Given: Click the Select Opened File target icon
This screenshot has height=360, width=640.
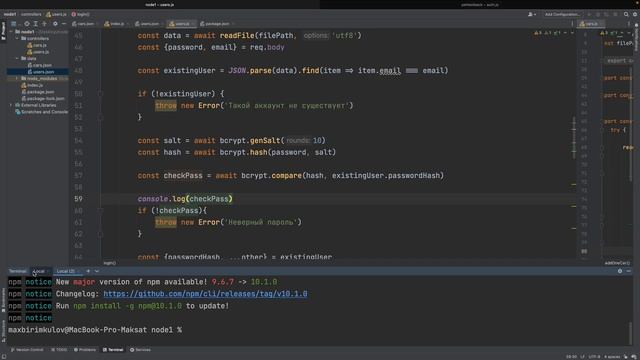Looking at the screenshot, I should (x=27, y=24).
